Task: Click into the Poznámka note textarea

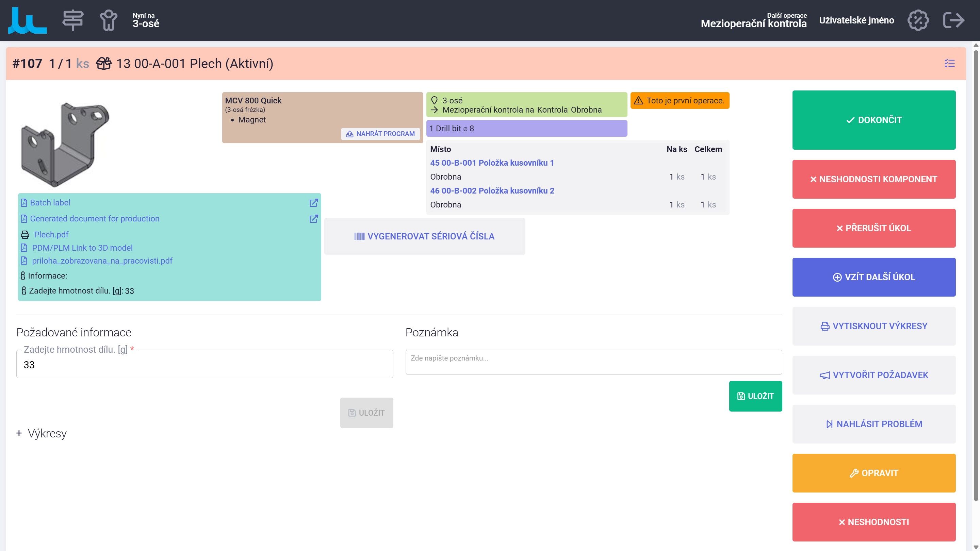Action: point(593,362)
